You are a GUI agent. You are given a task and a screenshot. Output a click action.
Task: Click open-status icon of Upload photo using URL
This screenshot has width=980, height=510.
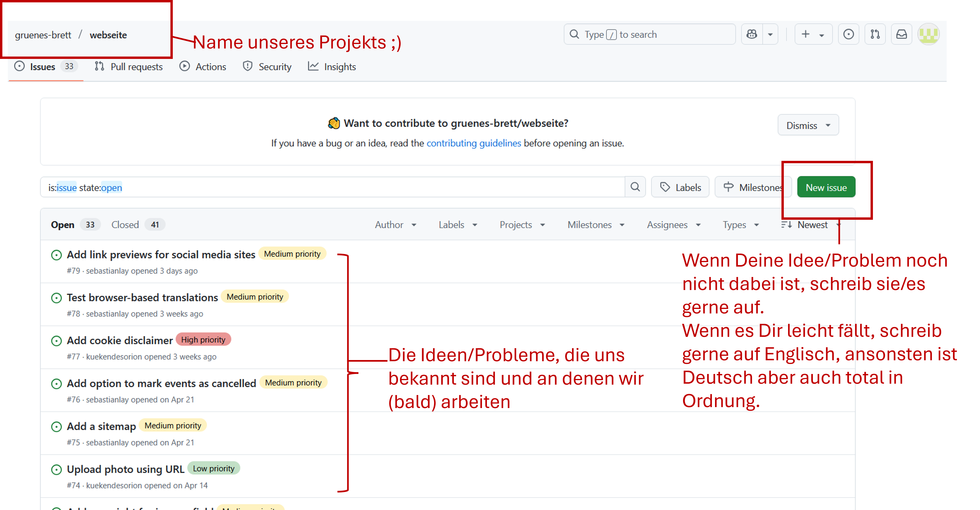[x=56, y=470]
